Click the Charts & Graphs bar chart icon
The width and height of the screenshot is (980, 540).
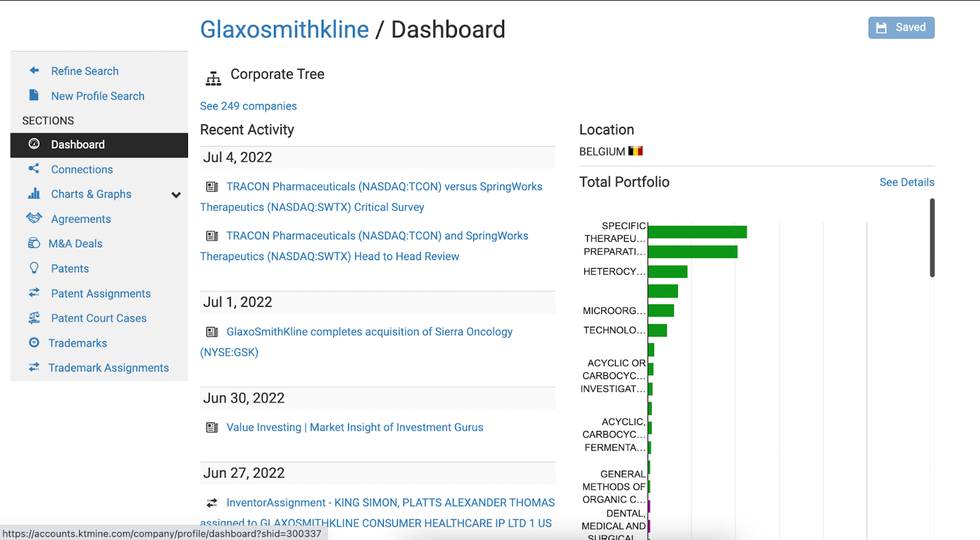(34, 193)
